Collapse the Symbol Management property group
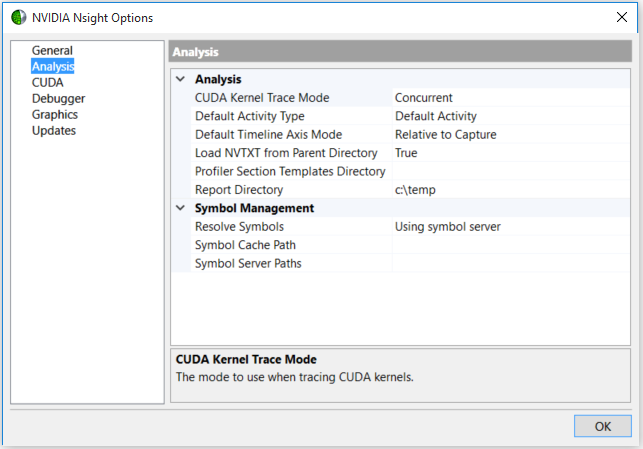 [180, 208]
